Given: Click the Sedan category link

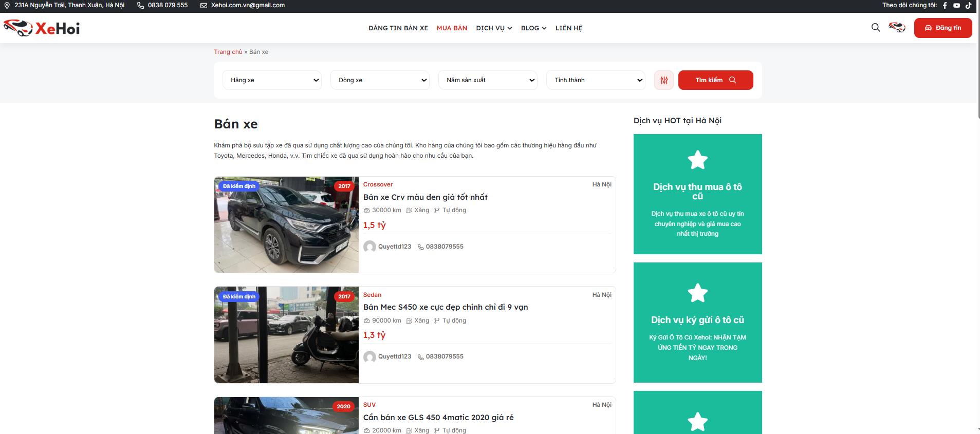Looking at the screenshot, I should pyautogui.click(x=372, y=295).
